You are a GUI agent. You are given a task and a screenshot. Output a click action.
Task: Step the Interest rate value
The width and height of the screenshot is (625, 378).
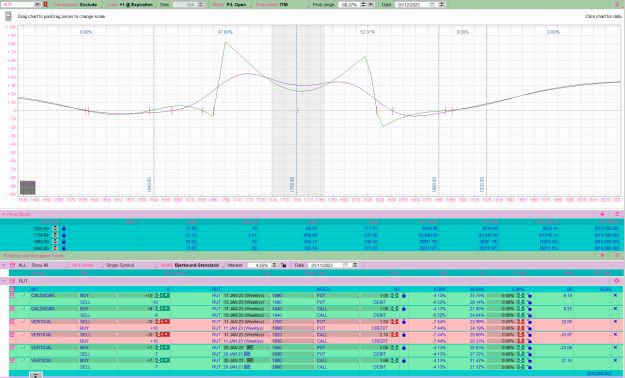tap(274, 265)
